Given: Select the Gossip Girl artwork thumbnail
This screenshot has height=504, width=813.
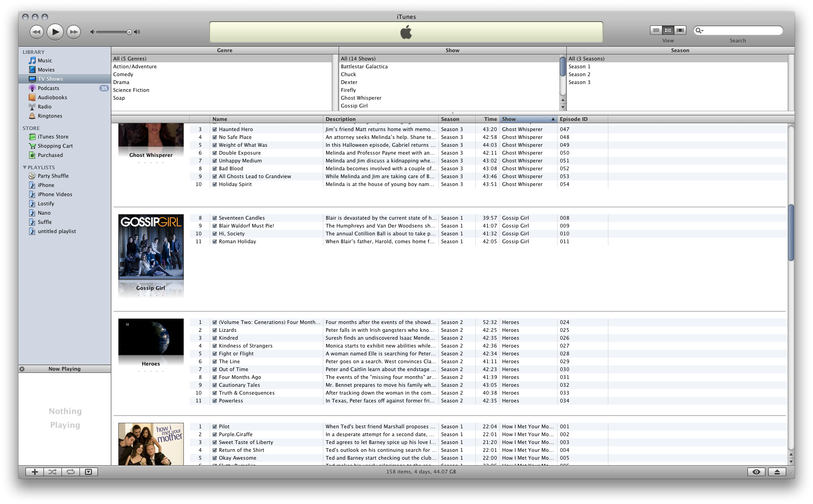Looking at the screenshot, I should pos(151,247).
